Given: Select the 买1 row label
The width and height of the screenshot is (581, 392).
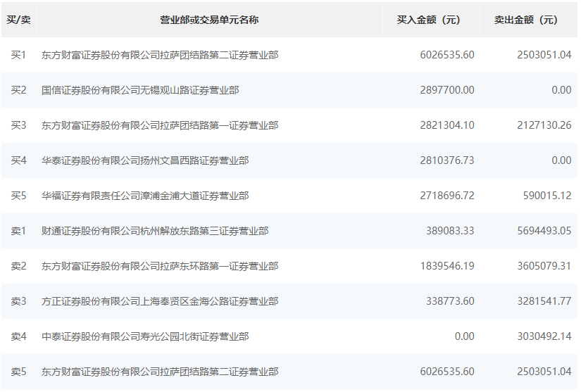Looking at the screenshot, I should point(18,55).
